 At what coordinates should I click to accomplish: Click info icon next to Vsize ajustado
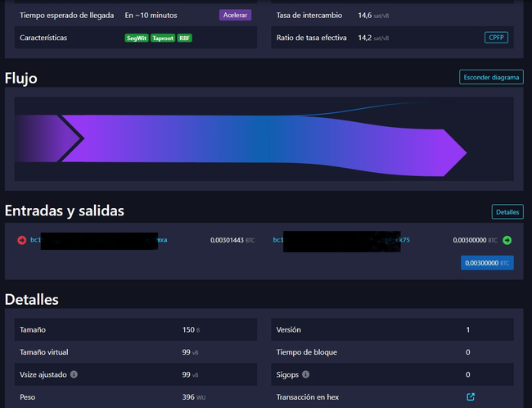74,374
